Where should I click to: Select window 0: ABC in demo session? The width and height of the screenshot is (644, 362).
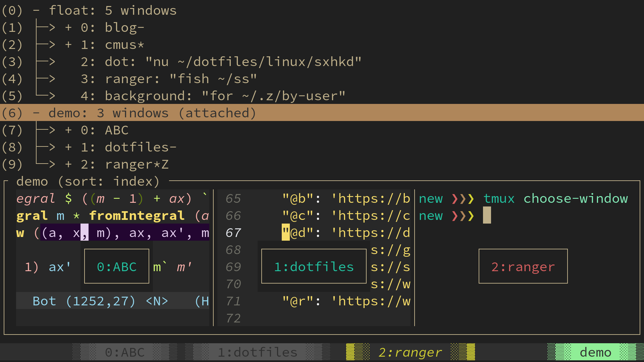coord(322,130)
